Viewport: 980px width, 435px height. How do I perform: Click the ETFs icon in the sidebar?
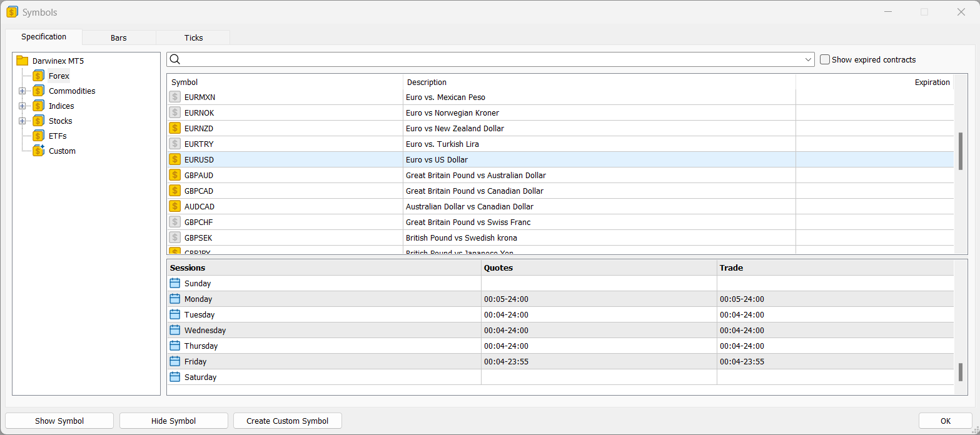38,136
